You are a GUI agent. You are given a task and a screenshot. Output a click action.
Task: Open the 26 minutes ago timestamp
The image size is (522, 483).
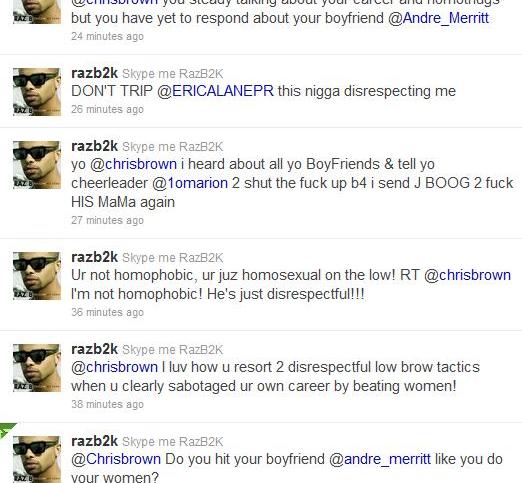107,109
